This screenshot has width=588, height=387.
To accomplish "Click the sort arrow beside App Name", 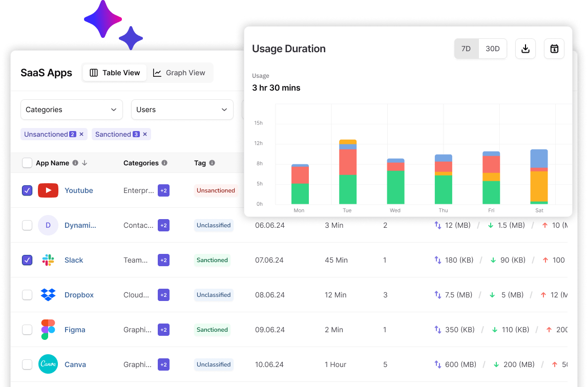I will [x=85, y=163].
